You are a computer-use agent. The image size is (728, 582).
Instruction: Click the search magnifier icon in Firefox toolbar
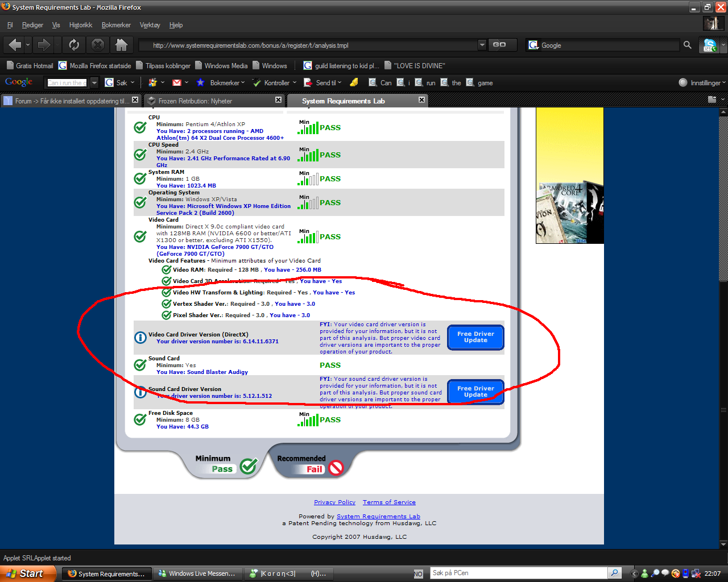[688, 45]
